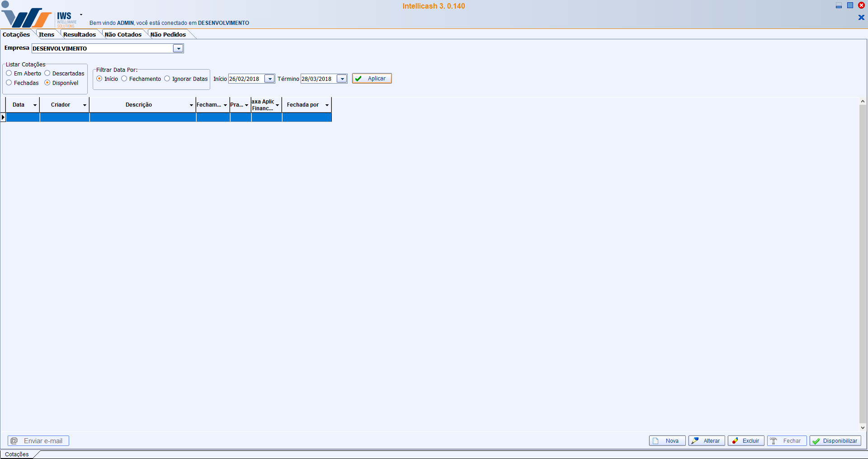Viewport: 868px width, 459px height.
Task: Click the green checkmark Aplicar icon
Action: coord(359,79)
